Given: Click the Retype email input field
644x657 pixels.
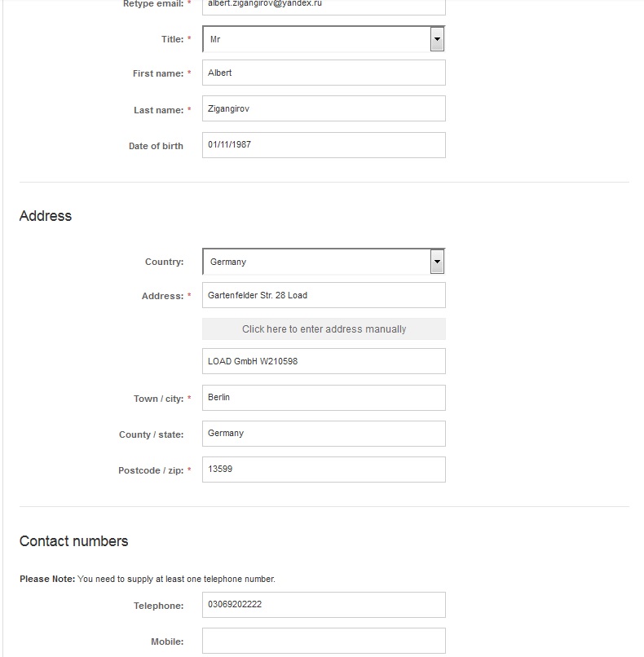Looking at the screenshot, I should click(x=324, y=6).
